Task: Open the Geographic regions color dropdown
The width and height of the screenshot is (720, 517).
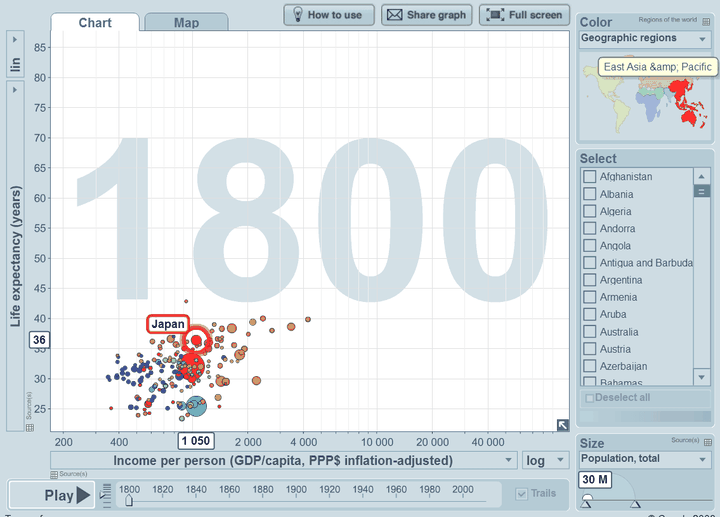Action: point(644,39)
